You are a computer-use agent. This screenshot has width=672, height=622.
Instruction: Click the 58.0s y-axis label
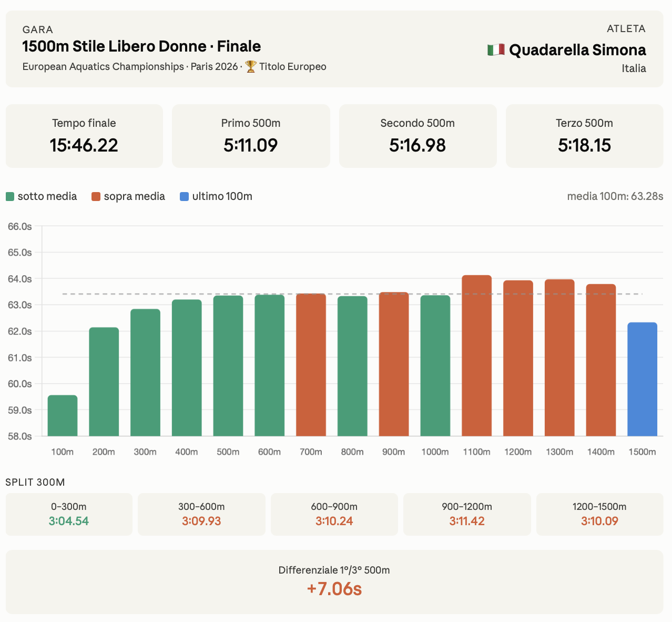[x=20, y=436]
